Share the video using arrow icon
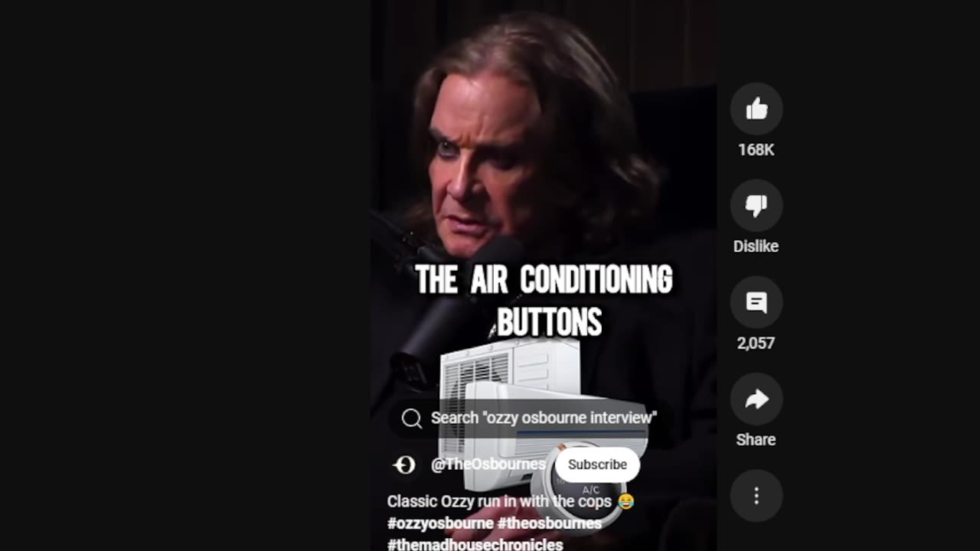 coord(756,399)
